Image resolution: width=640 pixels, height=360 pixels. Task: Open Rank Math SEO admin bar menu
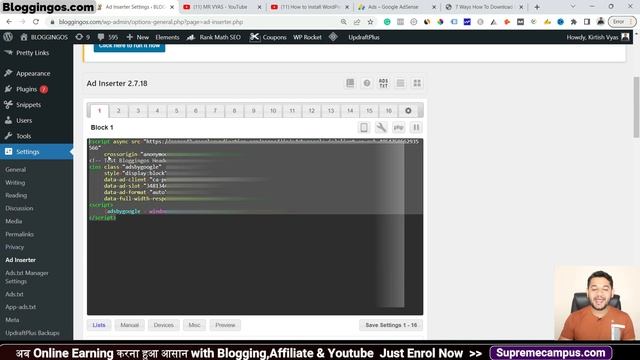tap(214, 37)
